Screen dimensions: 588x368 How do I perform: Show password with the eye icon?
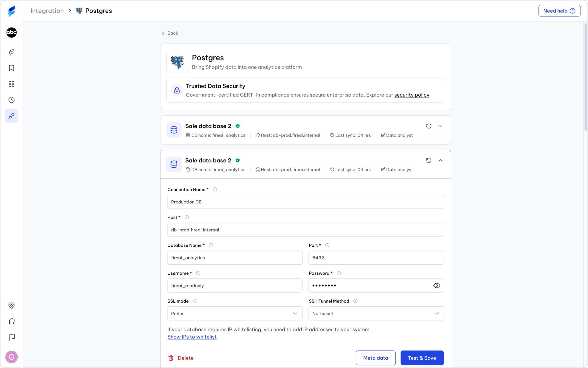tap(436, 285)
